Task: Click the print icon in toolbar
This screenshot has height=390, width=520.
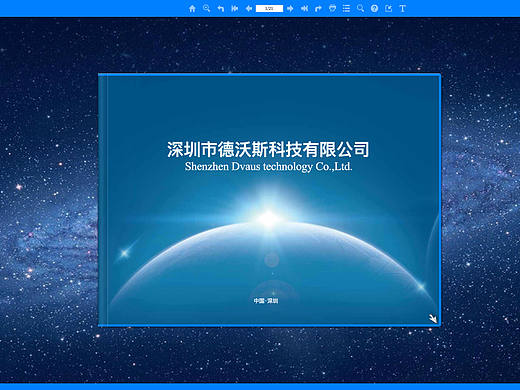Action: coord(332,8)
